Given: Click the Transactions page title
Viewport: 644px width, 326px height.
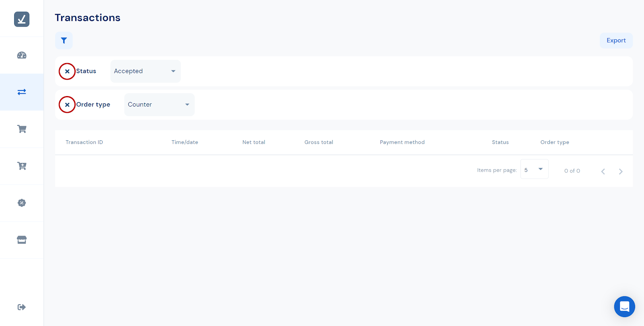Looking at the screenshot, I should click(x=88, y=18).
